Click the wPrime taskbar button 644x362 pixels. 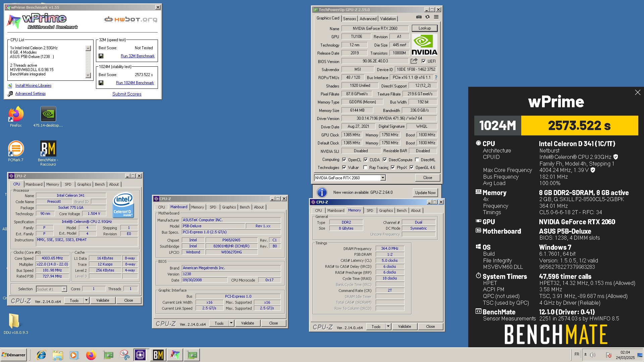(x=175, y=355)
